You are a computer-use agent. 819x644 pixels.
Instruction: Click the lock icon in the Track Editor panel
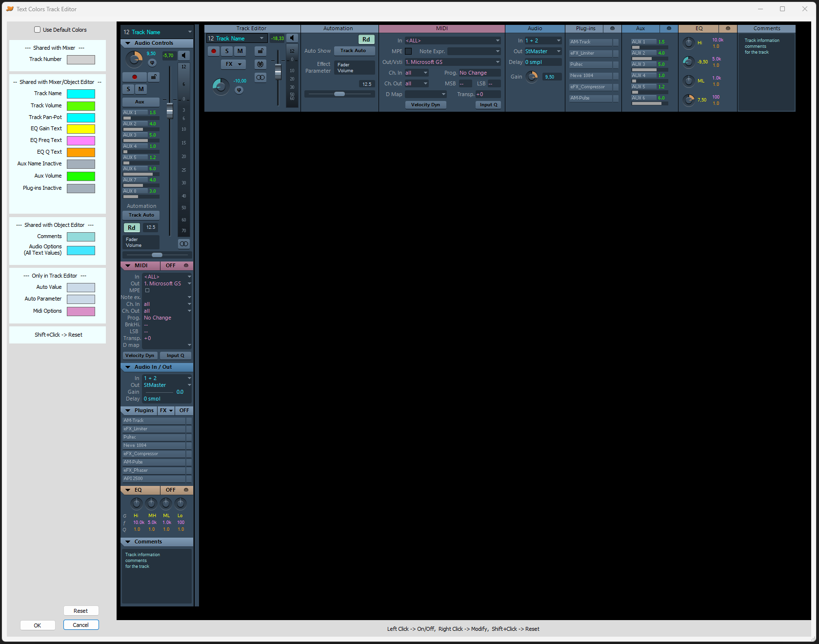pos(260,51)
